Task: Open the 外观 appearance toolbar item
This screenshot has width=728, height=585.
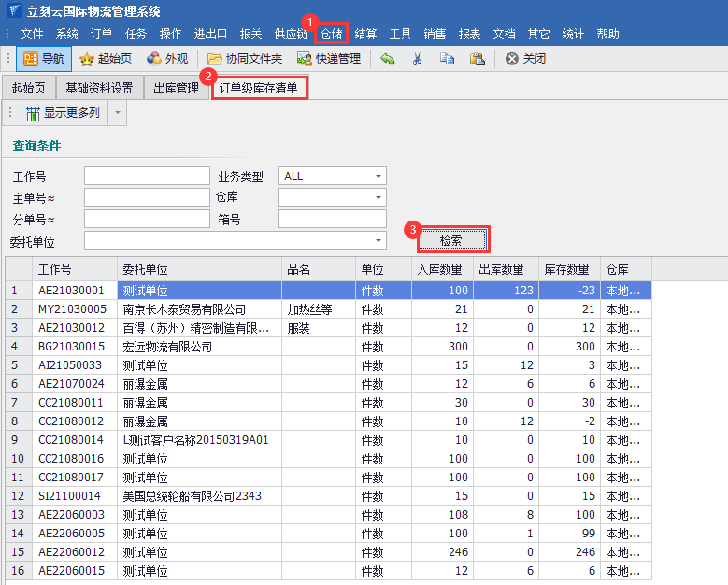Action: point(155,59)
